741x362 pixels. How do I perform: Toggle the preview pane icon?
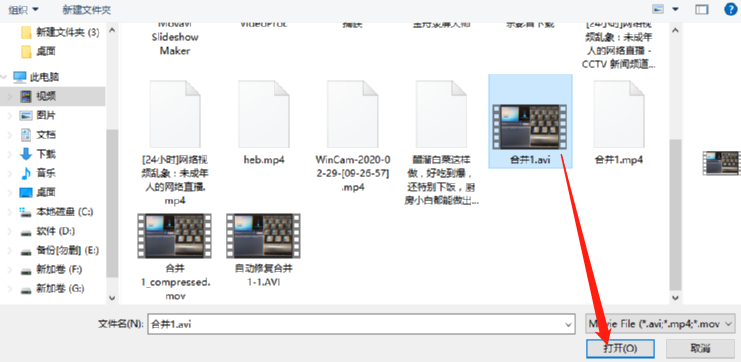click(x=702, y=9)
